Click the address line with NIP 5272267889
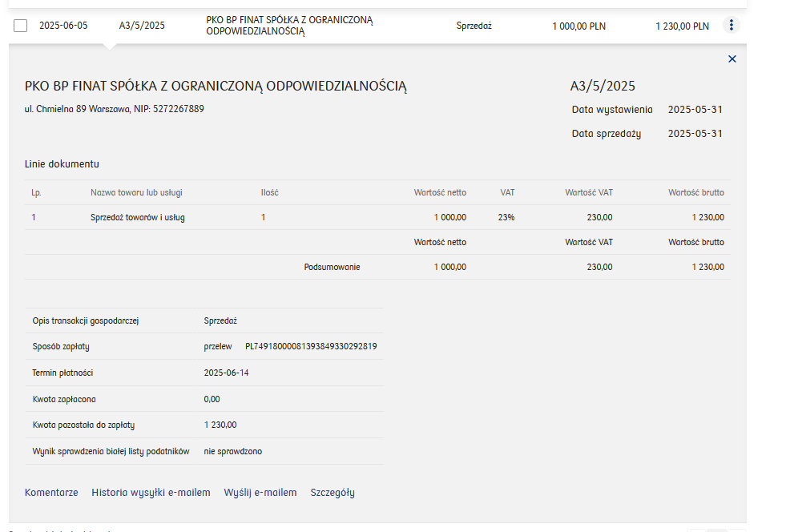Image resolution: width=790 pixels, height=532 pixels. point(115,109)
